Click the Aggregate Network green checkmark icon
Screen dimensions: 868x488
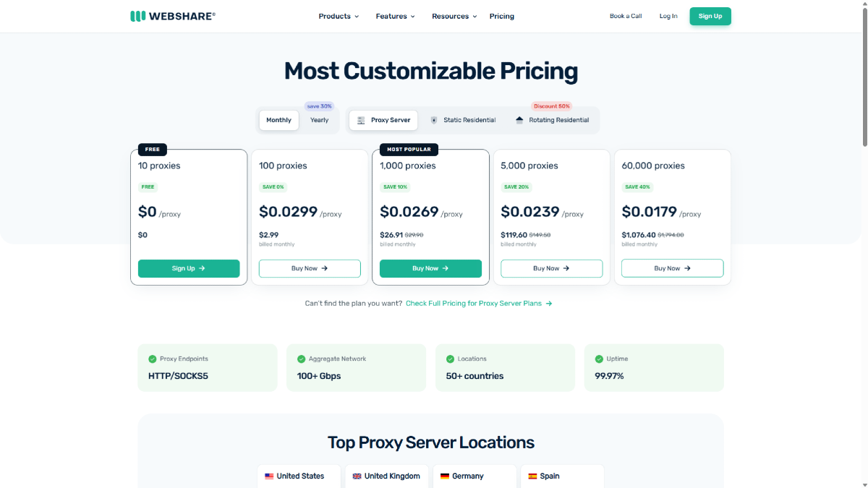pos(301,359)
